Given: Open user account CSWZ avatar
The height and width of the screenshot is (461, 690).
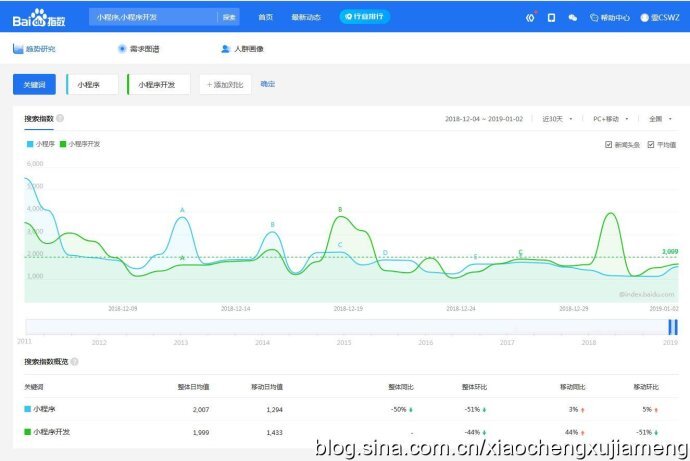Looking at the screenshot, I should [x=645, y=17].
